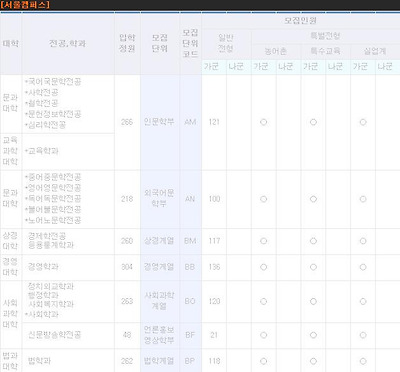Click the 농어촌 circle in the 경영계열 row
The height and width of the screenshot is (372, 400).
point(263,267)
